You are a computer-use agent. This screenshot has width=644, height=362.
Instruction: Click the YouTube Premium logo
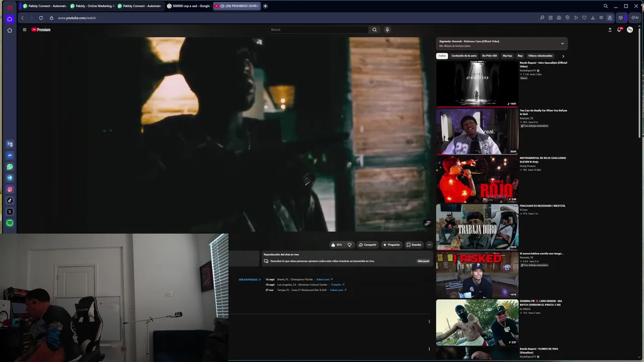tap(41, 30)
